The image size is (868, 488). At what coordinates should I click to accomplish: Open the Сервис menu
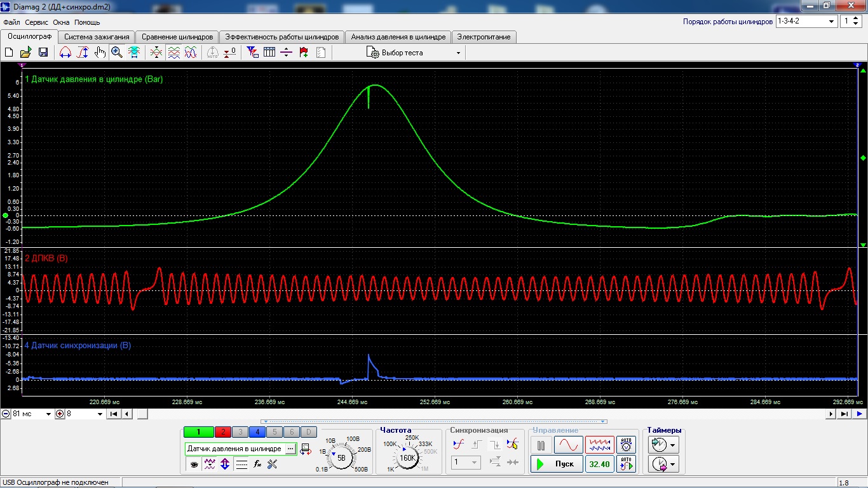click(x=37, y=22)
